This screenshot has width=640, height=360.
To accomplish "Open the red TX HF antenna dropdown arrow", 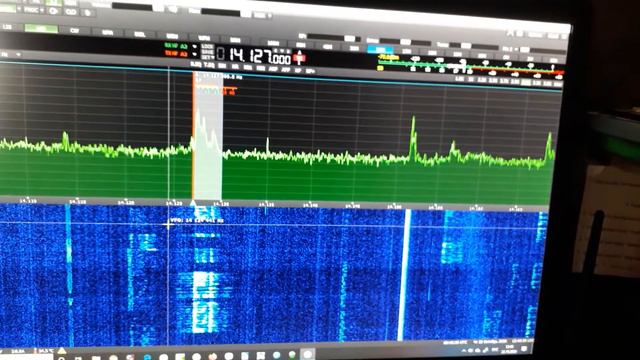I will 194,54.
